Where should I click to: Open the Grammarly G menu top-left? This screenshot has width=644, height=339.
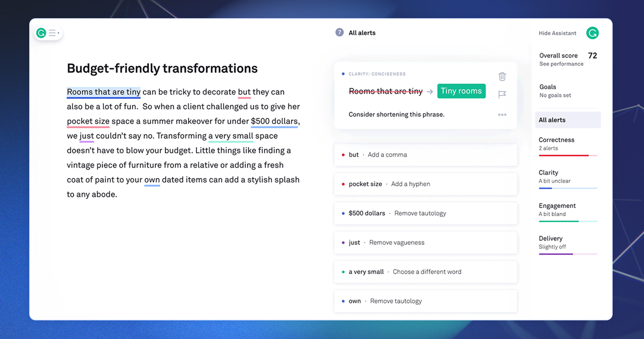41,33
